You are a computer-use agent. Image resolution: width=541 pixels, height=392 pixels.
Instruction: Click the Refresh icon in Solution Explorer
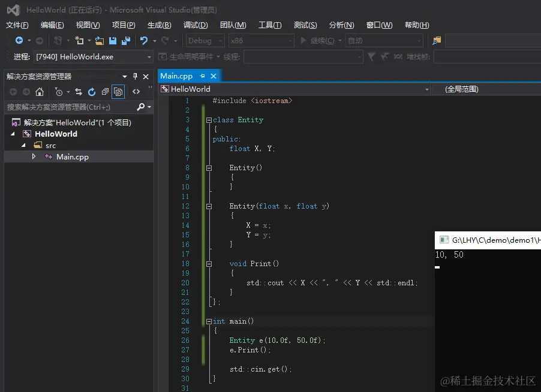(91, 92)
